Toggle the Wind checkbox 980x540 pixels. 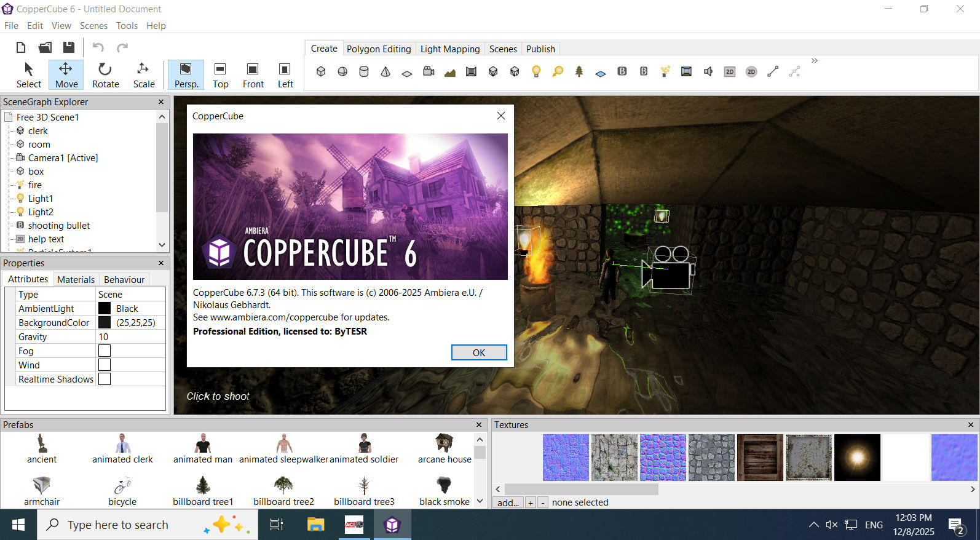pyautogui.click(x=105, y=365)
